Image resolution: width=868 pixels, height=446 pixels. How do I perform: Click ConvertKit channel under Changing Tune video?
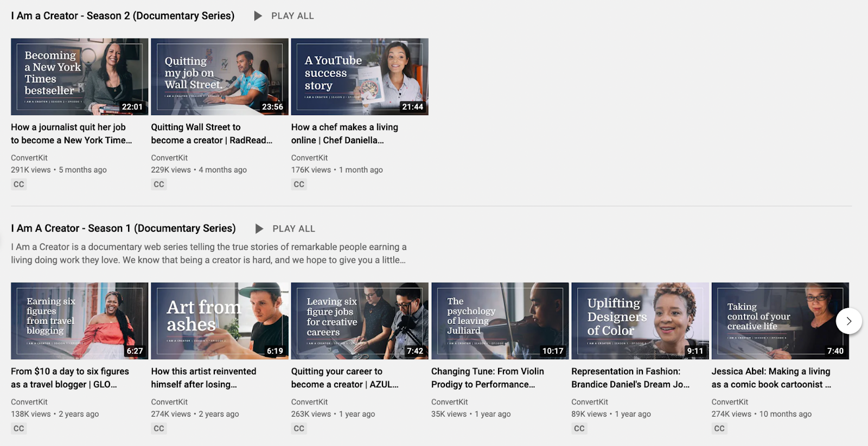450,402
